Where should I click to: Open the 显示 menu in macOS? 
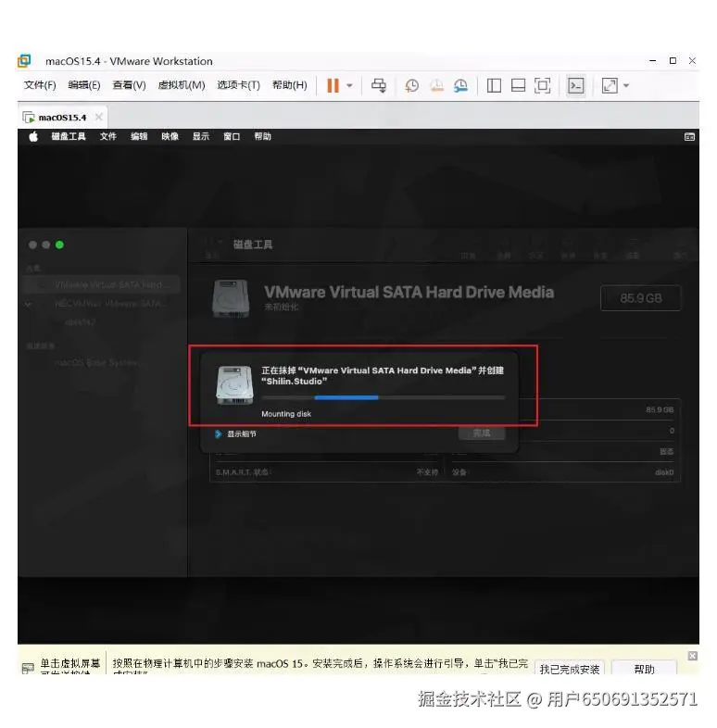point(201,136)
